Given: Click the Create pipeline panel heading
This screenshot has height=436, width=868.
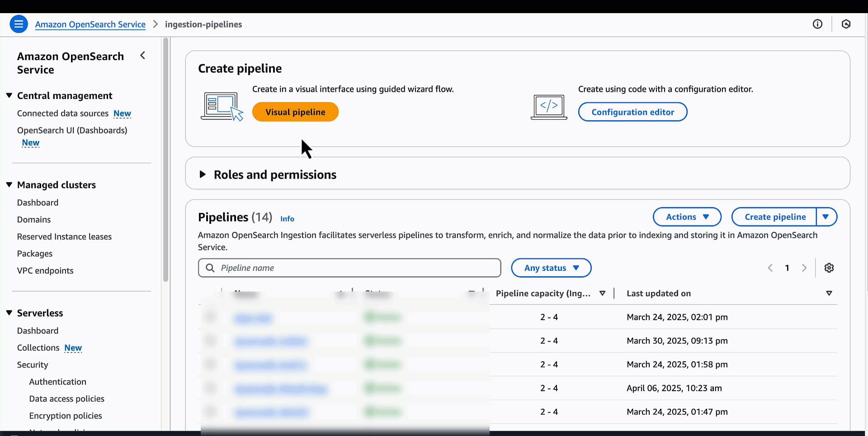Looking at the screenshot, I should click(x=240, y=68).
